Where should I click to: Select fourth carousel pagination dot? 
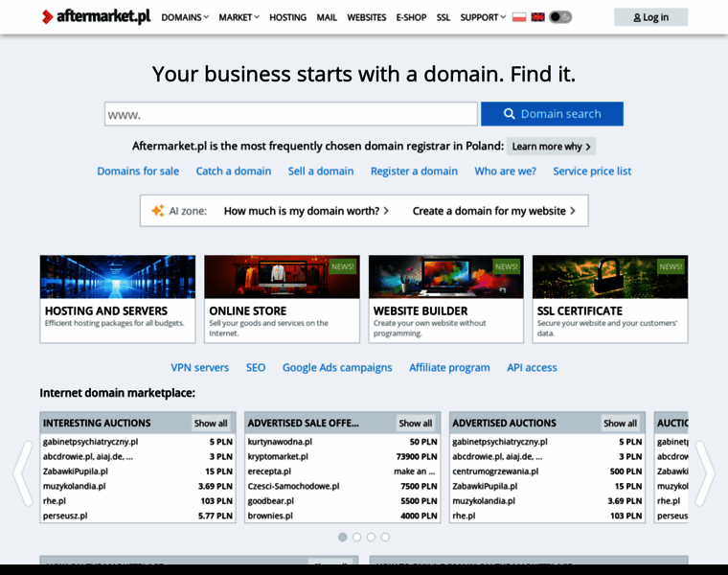[x=385, y=537]
